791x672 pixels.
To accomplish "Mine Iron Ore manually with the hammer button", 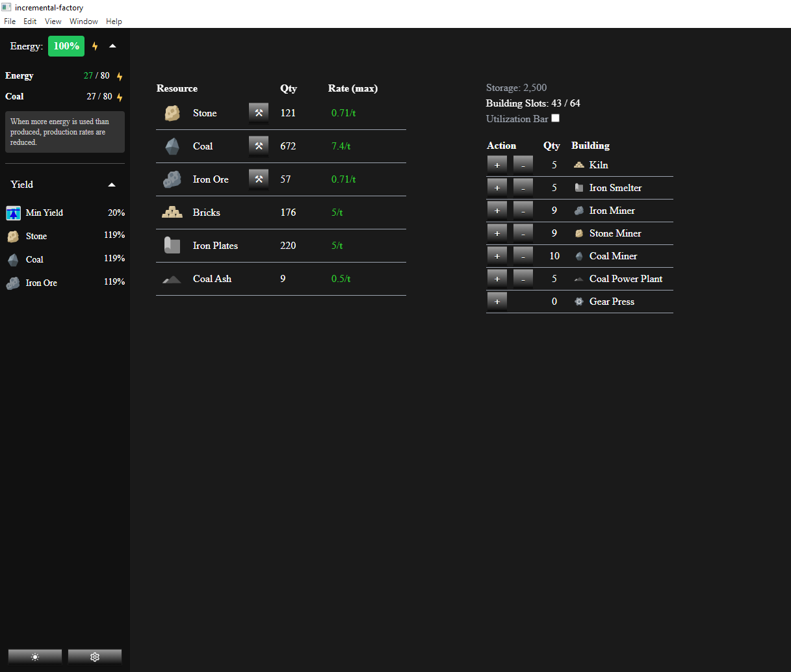I will pyautogui.click(x=259, y=179).
